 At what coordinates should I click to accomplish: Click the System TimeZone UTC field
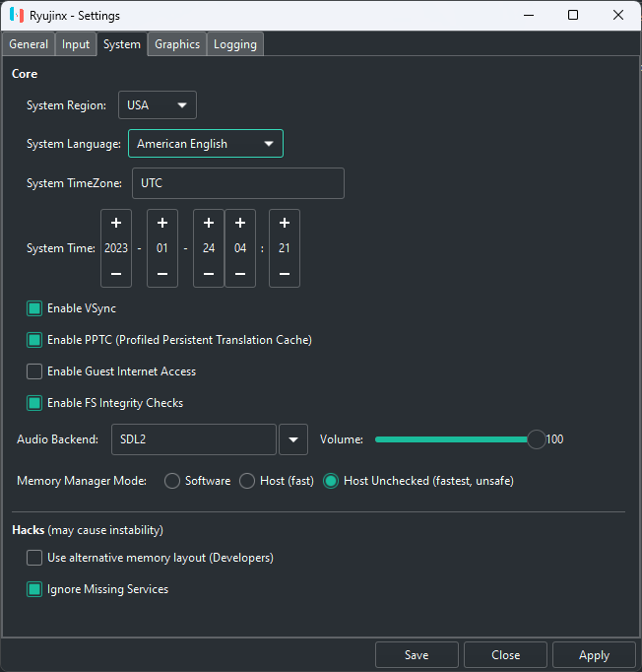[x=238, y=183]
